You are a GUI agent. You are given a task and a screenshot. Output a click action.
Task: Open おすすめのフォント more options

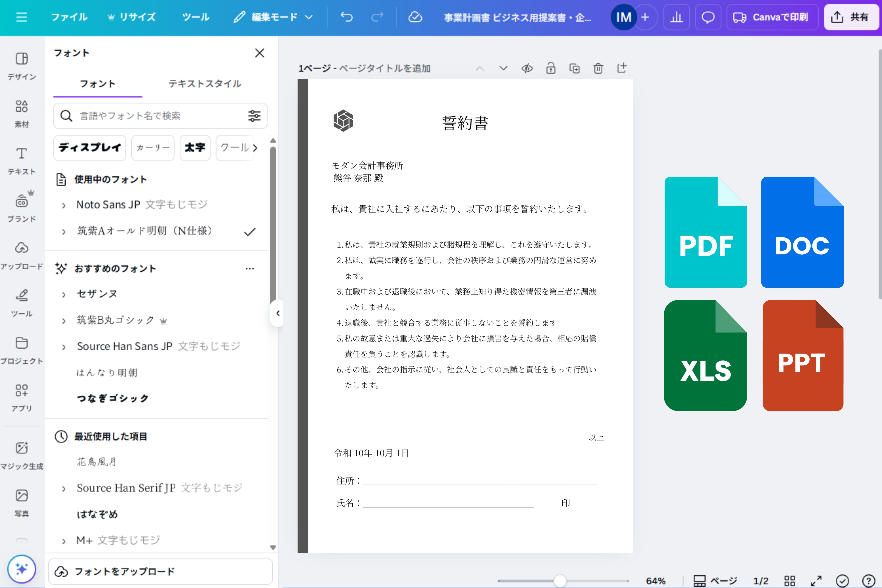pos(250,268)
